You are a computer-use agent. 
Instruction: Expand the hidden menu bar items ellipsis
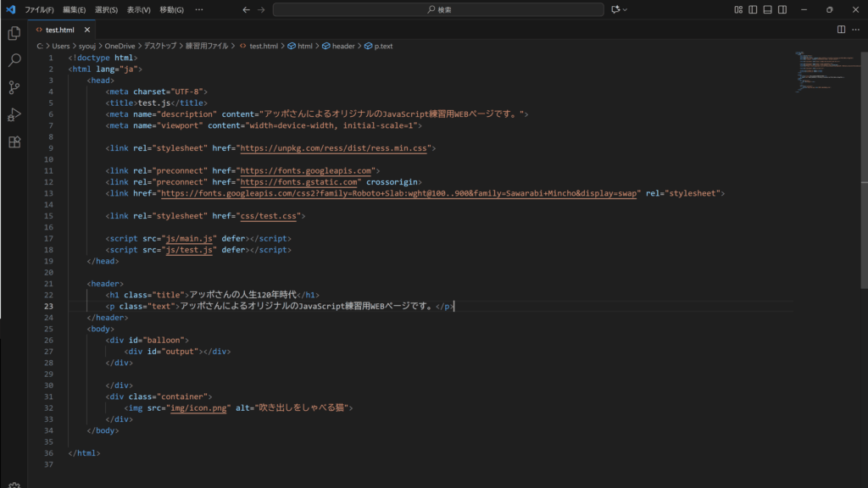point(198,9)
